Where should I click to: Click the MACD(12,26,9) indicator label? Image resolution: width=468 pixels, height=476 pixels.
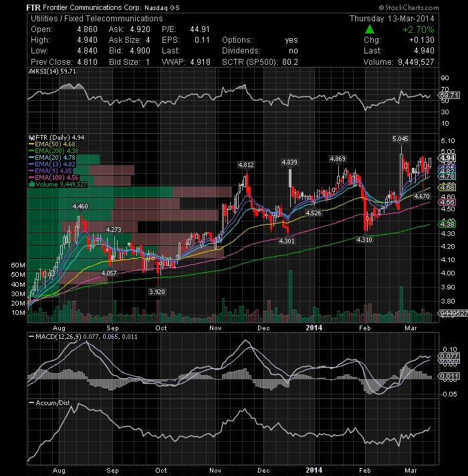click(x=58, y=337)
